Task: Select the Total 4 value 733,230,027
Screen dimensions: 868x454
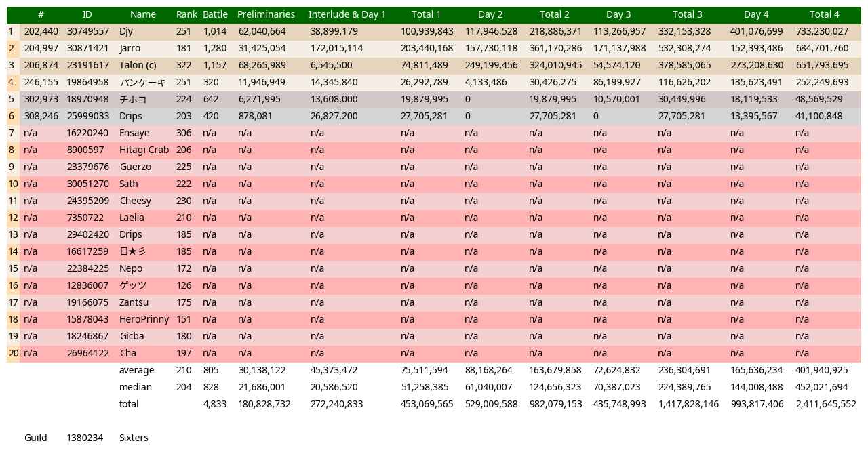Action: click(x=822, y=31)
